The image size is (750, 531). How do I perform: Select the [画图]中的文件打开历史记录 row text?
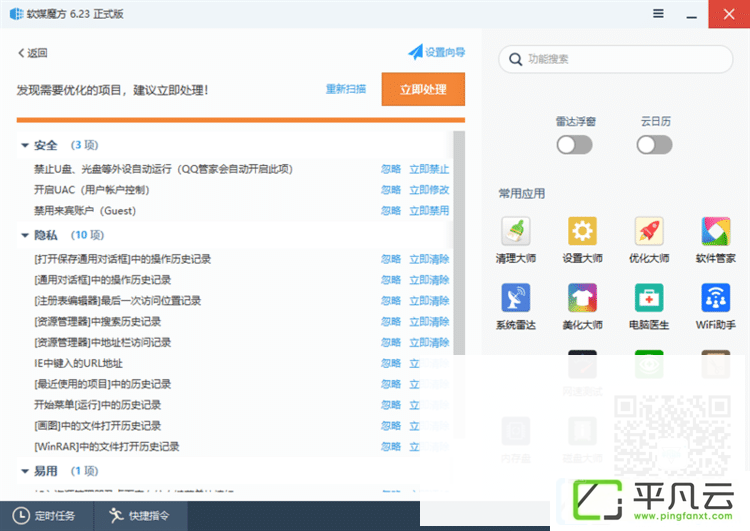[x=97, y=426]
